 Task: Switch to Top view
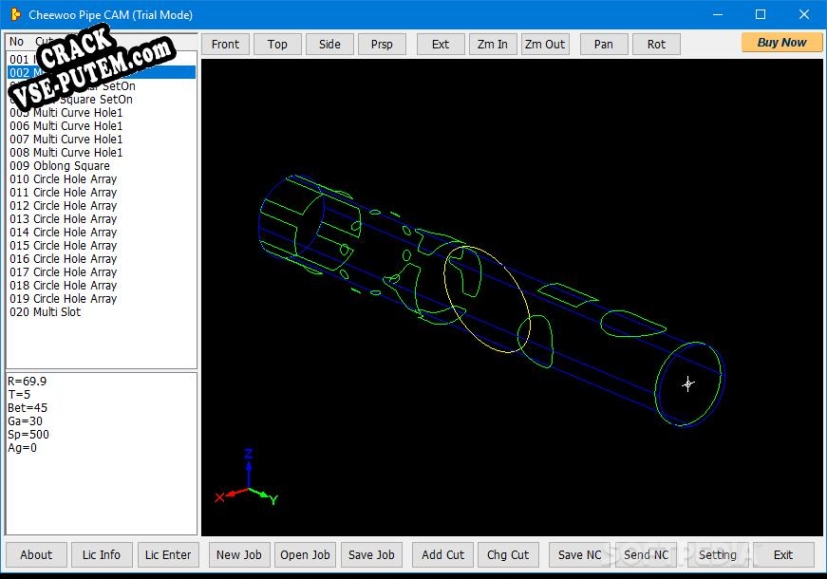[277, 44]
